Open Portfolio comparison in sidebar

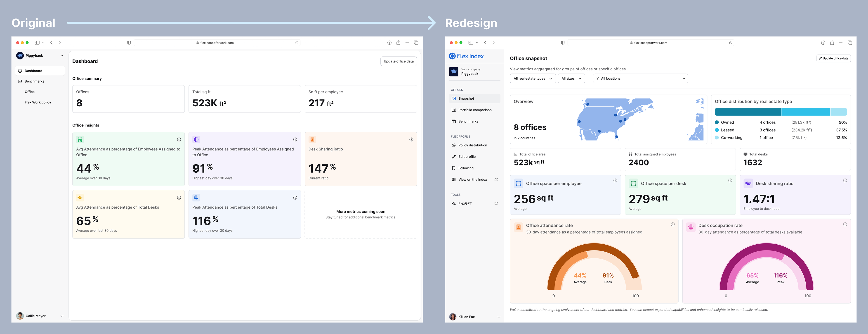coord(474,110)
